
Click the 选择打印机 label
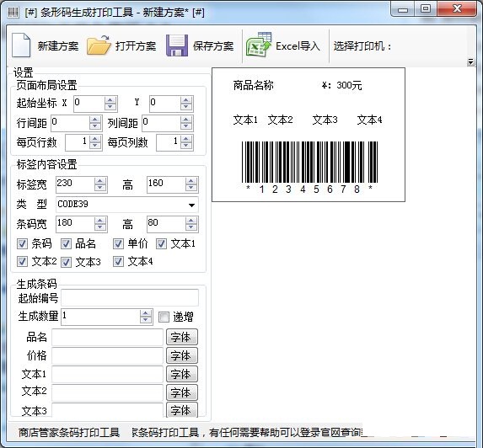point(362,46)
